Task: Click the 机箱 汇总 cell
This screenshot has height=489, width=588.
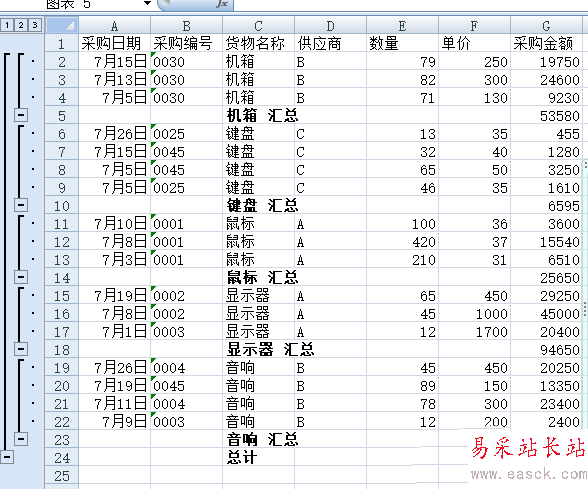Action: point(258,116)
